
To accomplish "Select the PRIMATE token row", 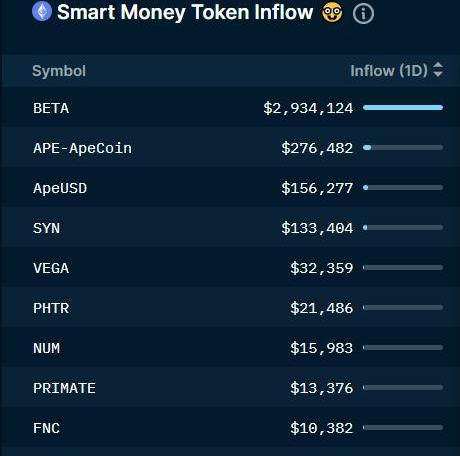I will coord(230,387).
